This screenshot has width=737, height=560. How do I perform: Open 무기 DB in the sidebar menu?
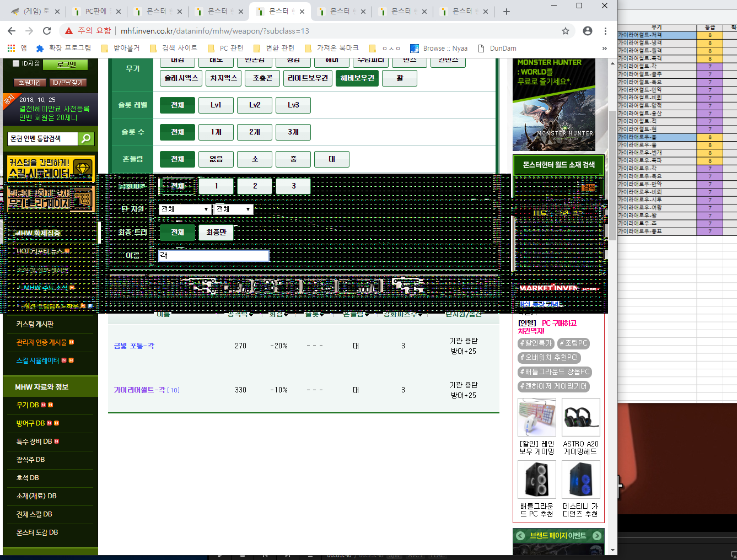(28, 405)
